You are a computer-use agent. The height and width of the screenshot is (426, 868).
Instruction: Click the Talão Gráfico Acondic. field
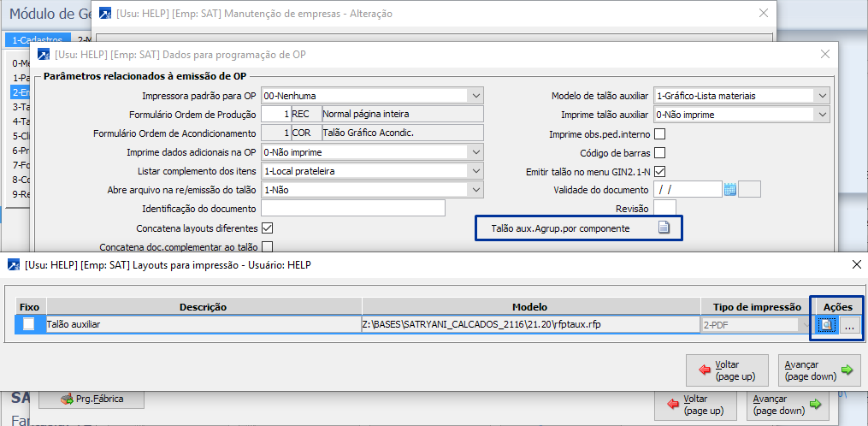tap(403, 133)
